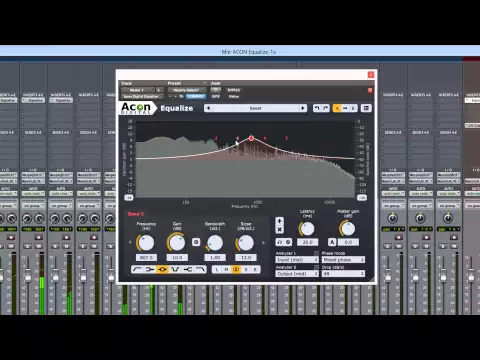Click lower-left graph range button
The height and width of the screenshot is (360, 480).
129,197
